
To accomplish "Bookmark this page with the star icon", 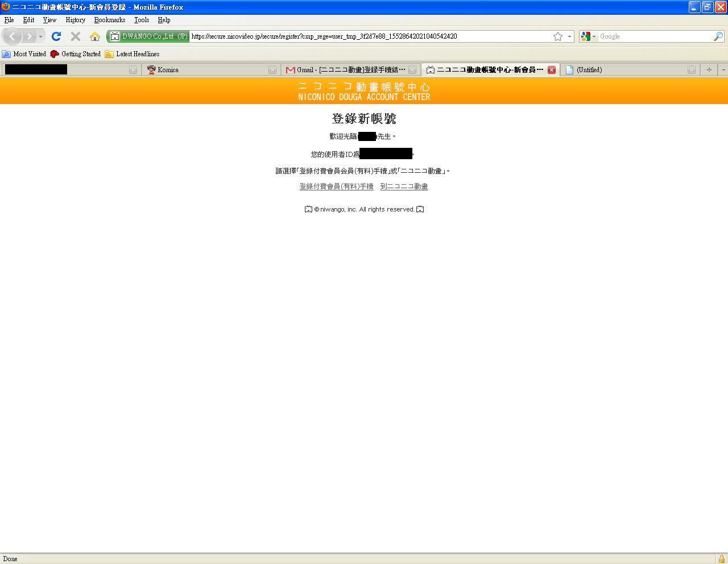I will tap(558, 36).
